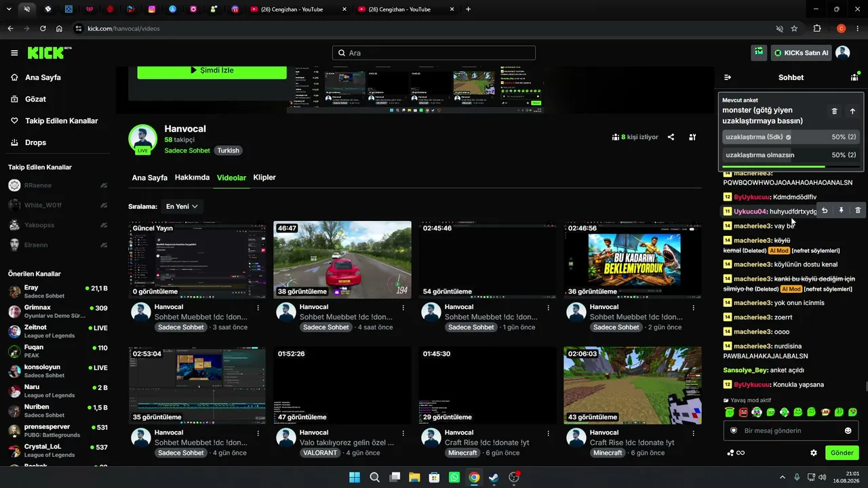Screen dimensions: 868x488
Task: Open options for the 46:47 video
Action: [403, 307]
